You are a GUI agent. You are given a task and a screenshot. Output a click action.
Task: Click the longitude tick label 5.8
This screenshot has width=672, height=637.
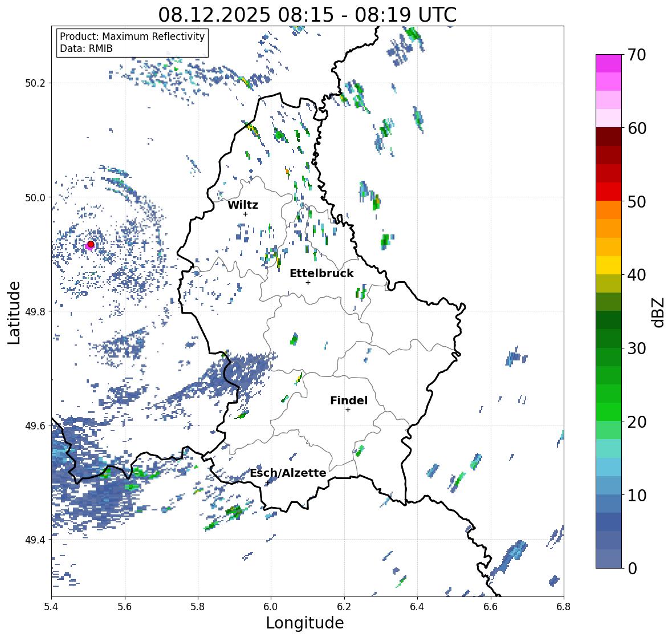coord(198,606)
